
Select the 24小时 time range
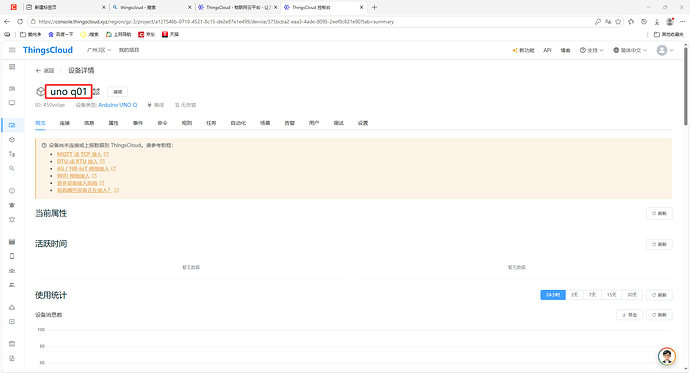[x=553, y=295]
